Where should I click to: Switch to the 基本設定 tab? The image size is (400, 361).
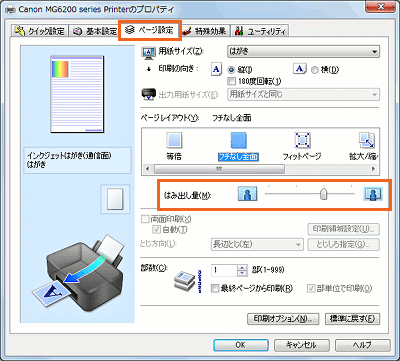(x=94, y=31)
